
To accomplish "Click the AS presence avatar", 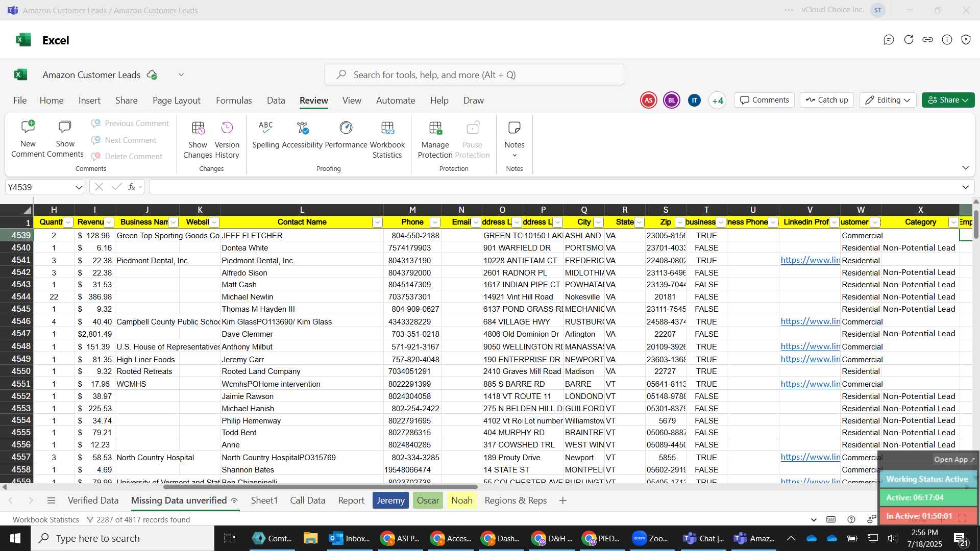I will coord(648,101).
